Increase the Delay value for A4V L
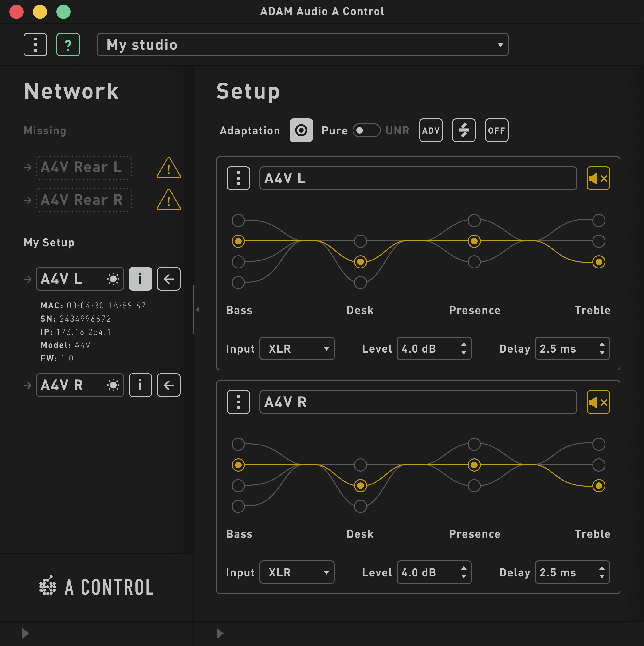Screen dimensions: 644x646 click(602, 344)
